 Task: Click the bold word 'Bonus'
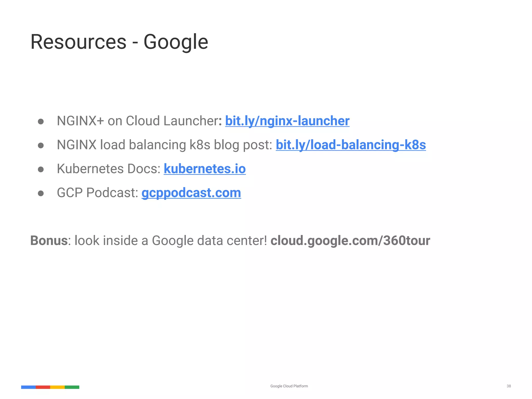(49, 241)
